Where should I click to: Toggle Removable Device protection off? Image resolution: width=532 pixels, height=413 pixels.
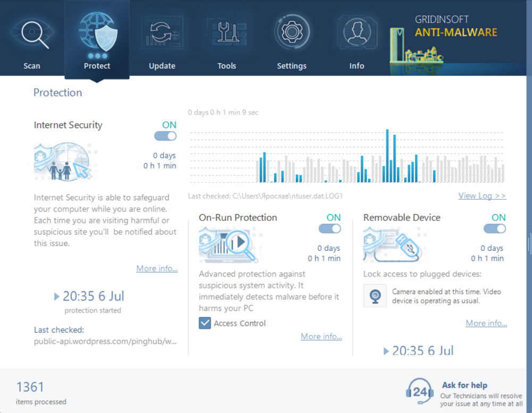coord(495,229)
